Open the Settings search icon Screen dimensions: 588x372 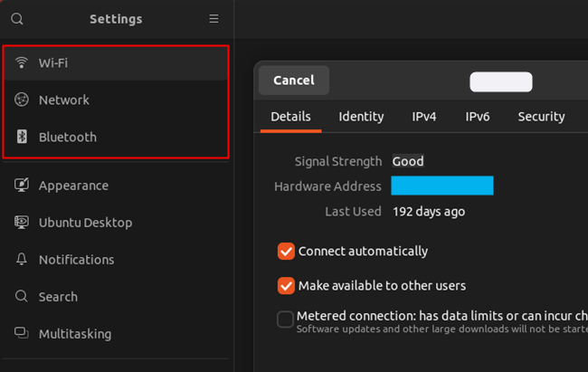coord(17,19)
